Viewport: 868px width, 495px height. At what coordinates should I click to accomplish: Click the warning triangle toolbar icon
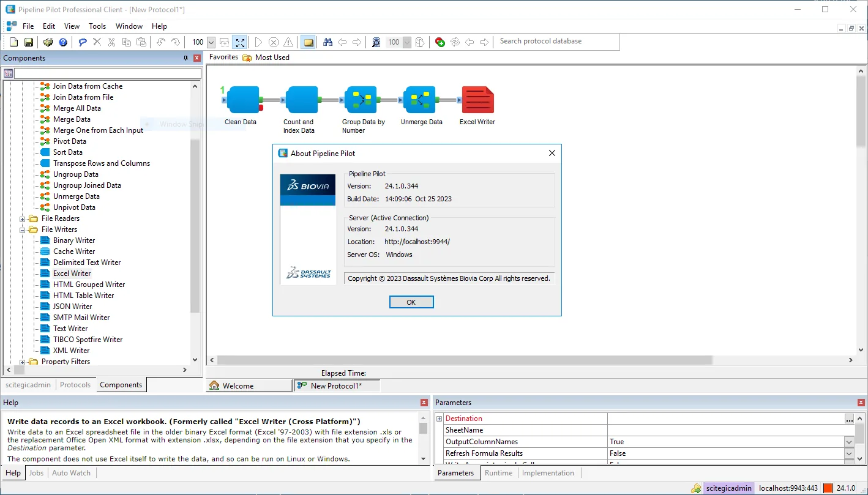pos(288,42)
